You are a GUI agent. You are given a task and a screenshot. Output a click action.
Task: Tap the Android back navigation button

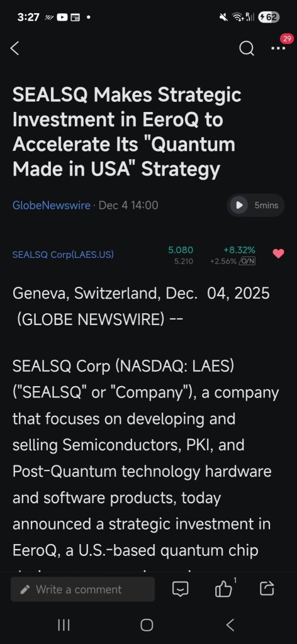click(230, 625)
